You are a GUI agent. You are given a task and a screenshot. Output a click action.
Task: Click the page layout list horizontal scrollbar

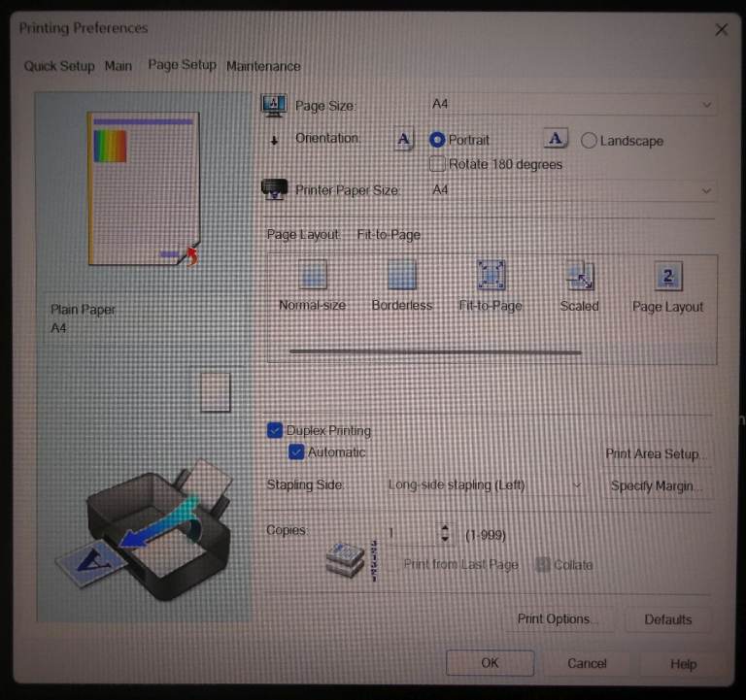pyautogui.click(x=435, y=351)
